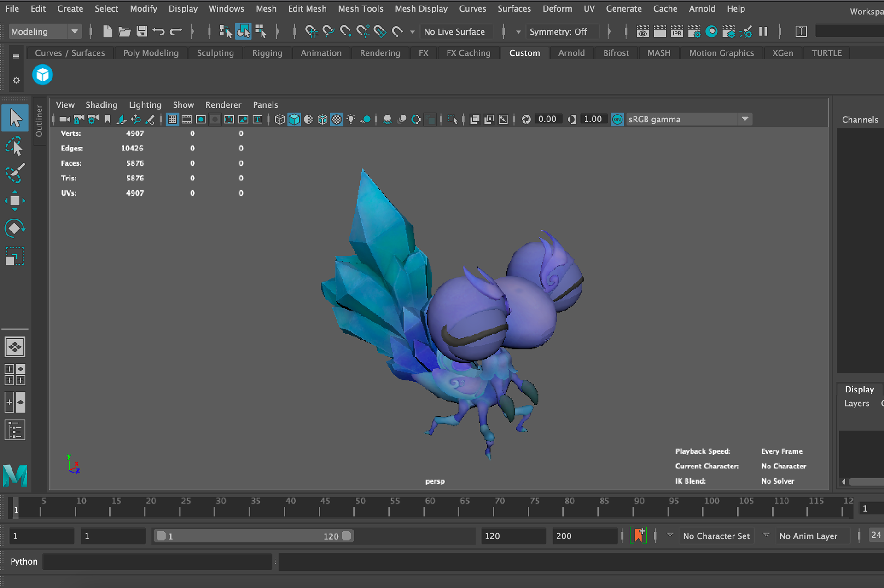Switch to four view layout
This screenshot has width=884, height=588.
tap(15, 375)
